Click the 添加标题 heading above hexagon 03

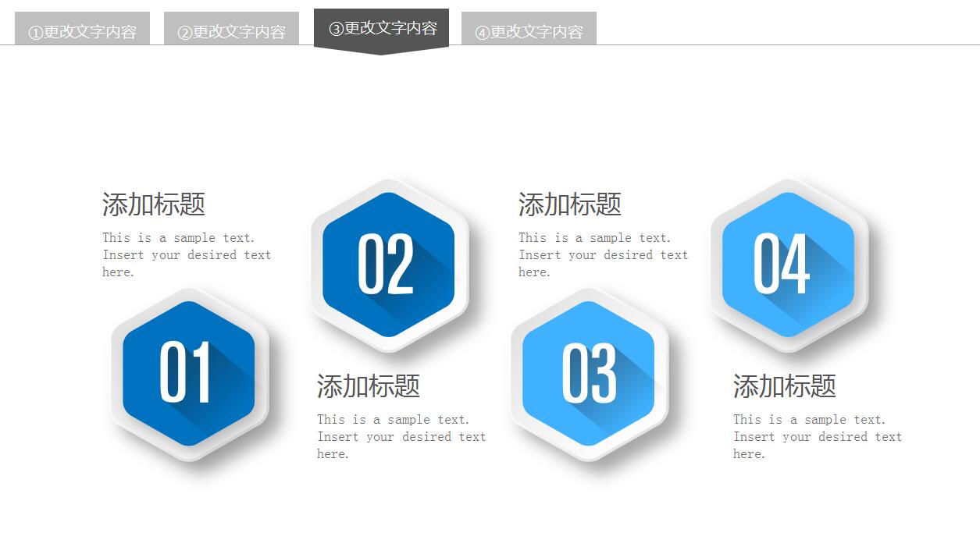570,204
